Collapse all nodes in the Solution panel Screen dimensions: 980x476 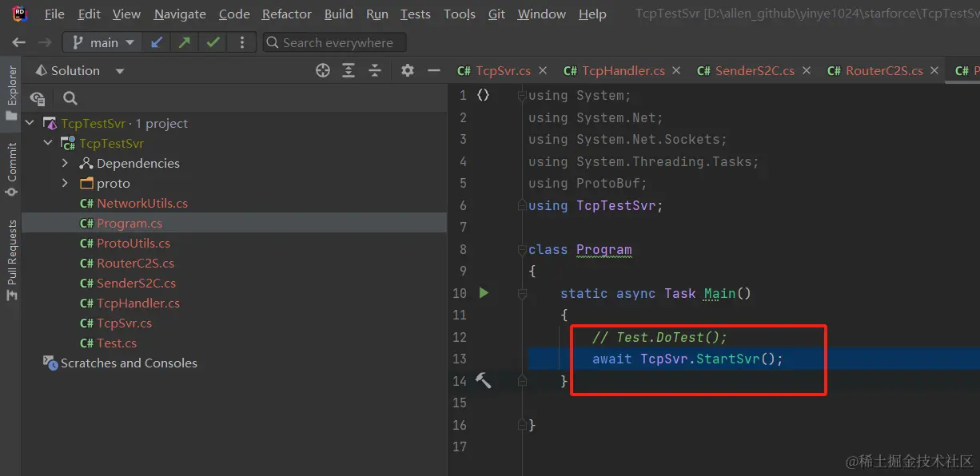(x=375, y=70)
